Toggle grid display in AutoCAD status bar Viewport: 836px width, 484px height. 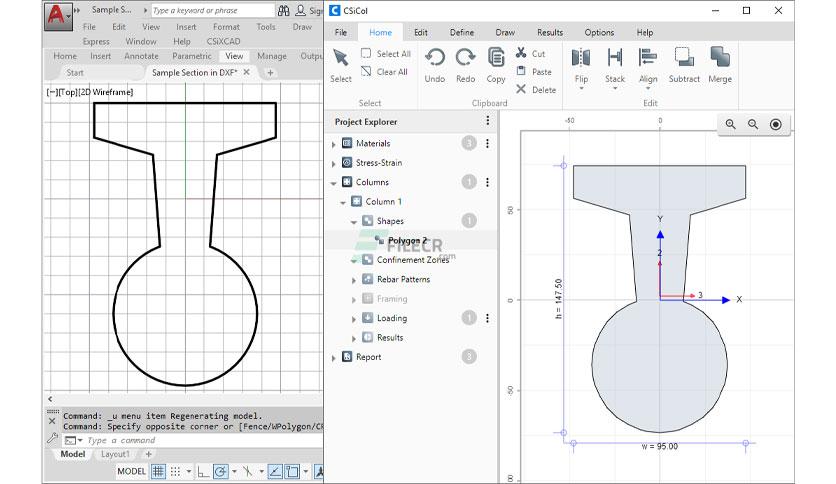[158, 471]
